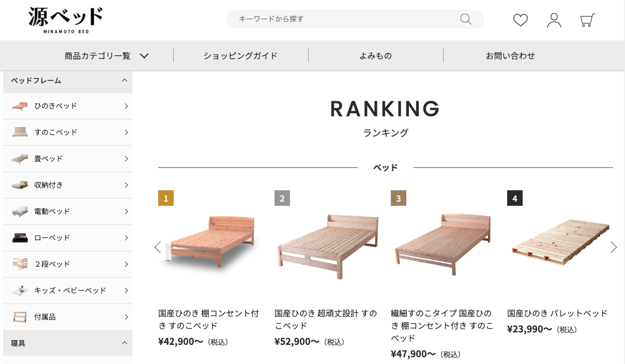Click the search magnifier icon
The height and width of the screenshot is (364, 625).
click(x=466, y=19)
